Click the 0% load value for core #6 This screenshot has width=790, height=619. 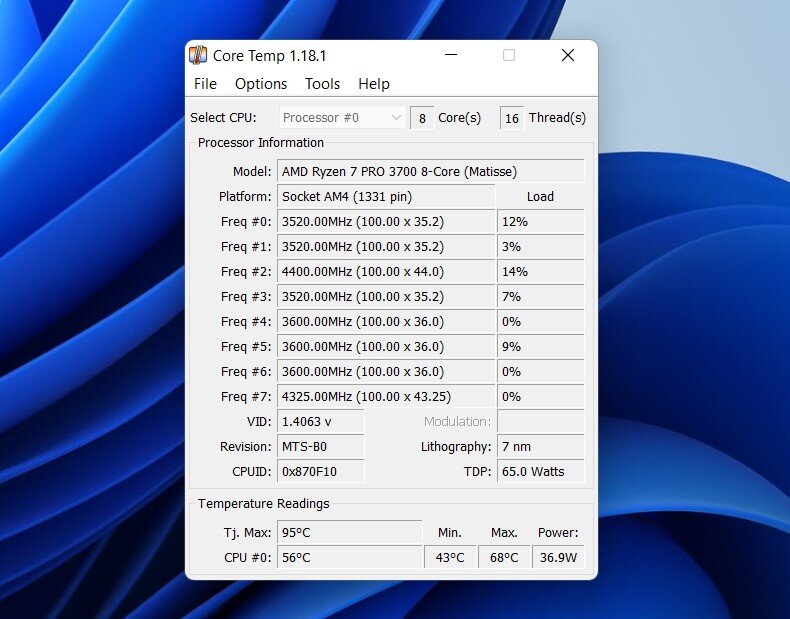pos(541,372)
